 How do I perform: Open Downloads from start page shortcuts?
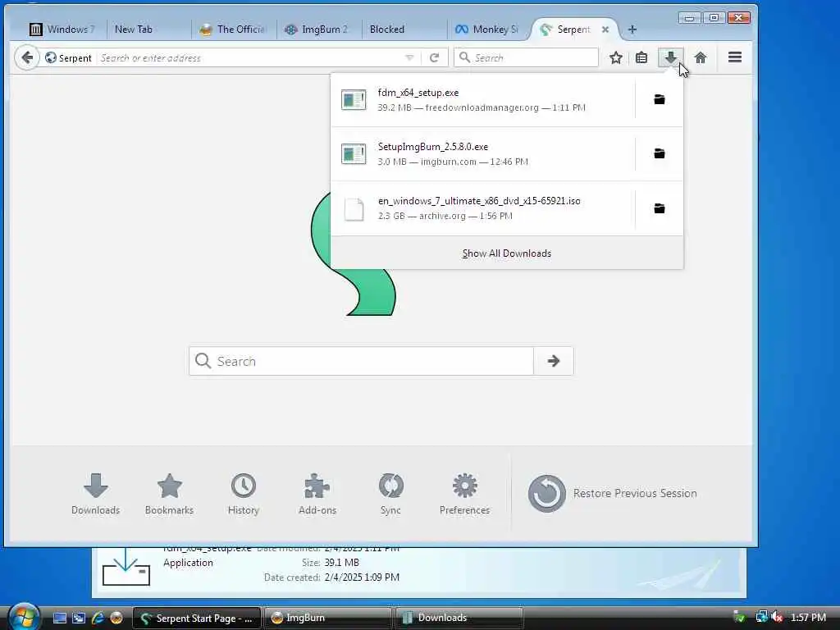coord(95,494)
